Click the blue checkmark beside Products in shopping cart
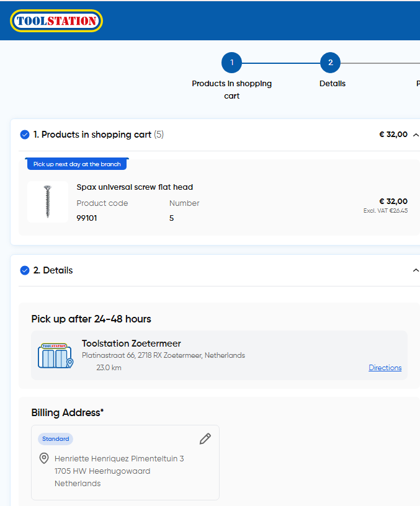 point(25,135)
